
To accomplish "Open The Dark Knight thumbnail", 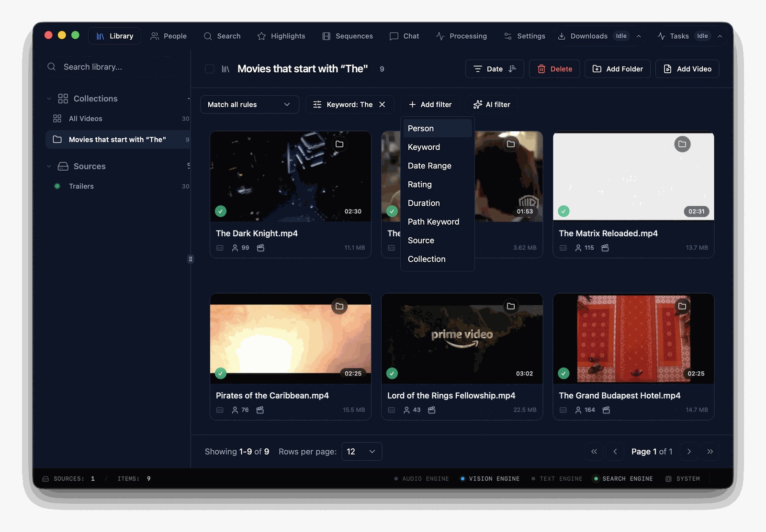I will coord(291,177).
